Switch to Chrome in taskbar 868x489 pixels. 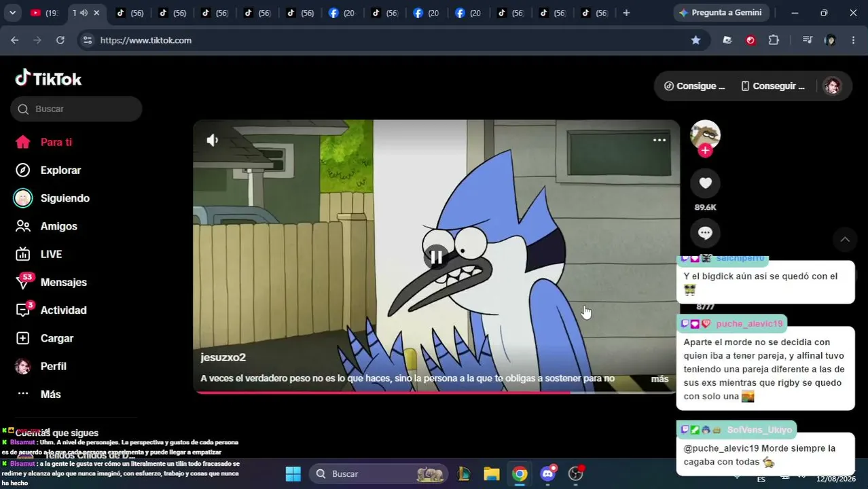pyautogui.click(x=520, y=474)
